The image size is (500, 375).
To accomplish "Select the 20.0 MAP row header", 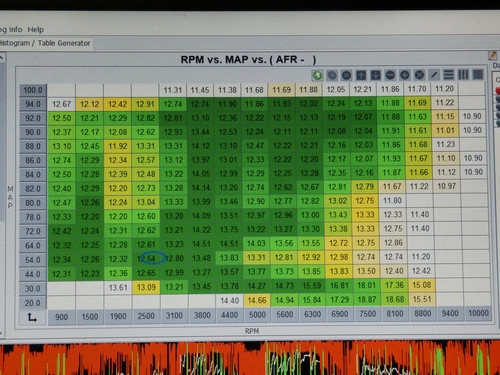I will click(x=33, y=303).
